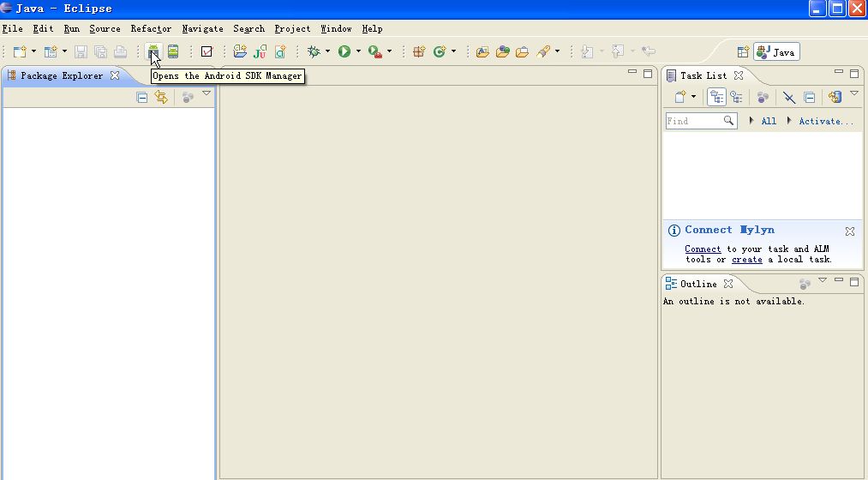The image size is (868, 480).
Task: Open the Project menu
Action: pos(292,29)
